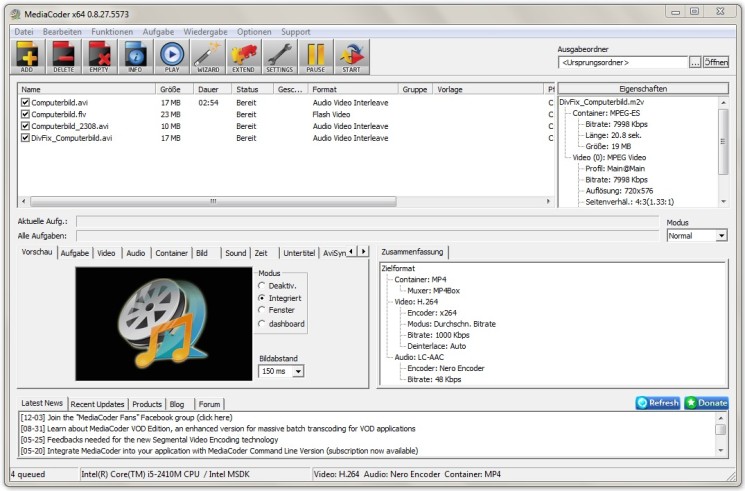Click the PAUSE toolbar icon
Screen dimensions: 745x491
(316, 57)
